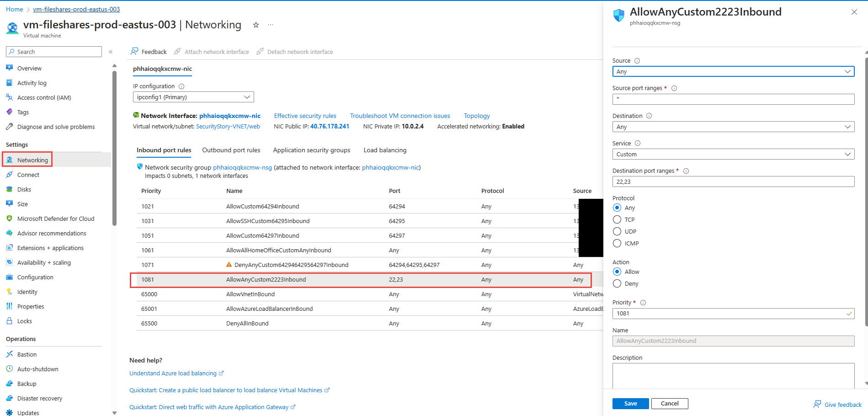Click the Save button
This screenshot has width=868, height=416.
(630, 404)
